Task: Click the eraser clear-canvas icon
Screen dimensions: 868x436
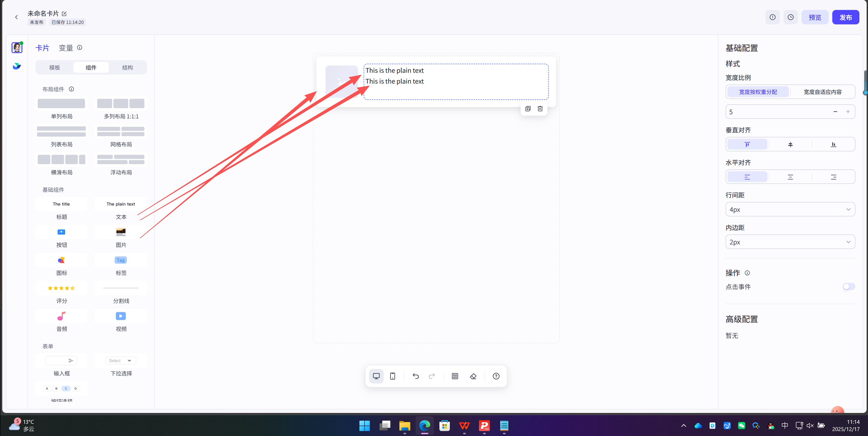Action: point(473,376)
